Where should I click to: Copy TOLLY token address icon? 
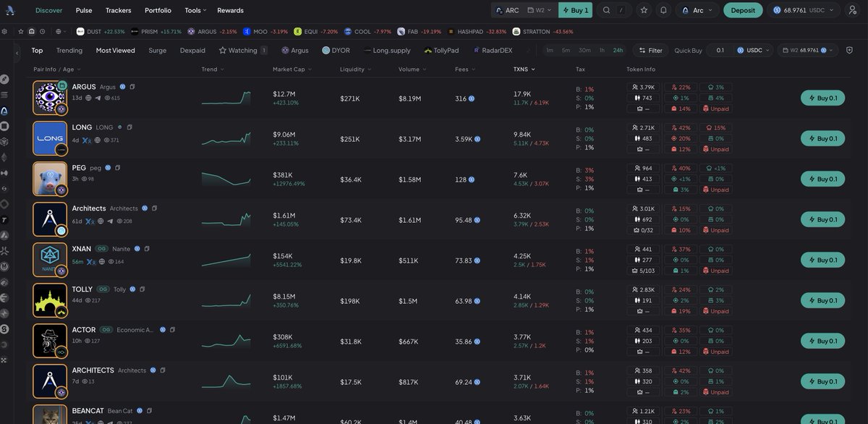coord(143,289)
